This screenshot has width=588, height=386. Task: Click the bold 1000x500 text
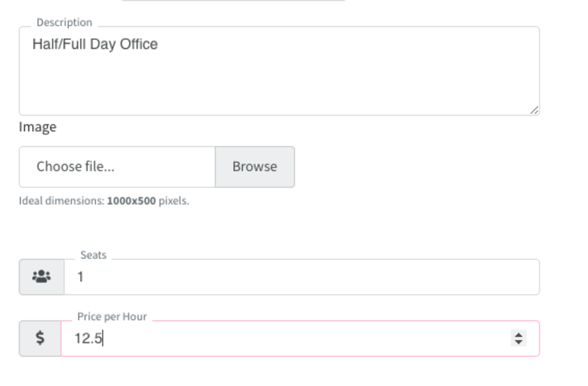[x=131, y=201]
